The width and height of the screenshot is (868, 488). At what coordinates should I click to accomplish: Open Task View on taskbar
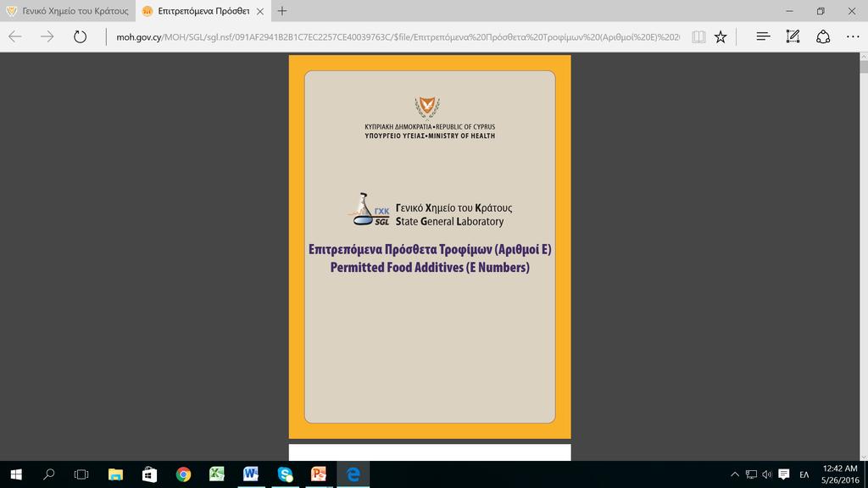[x=81, y=474]
